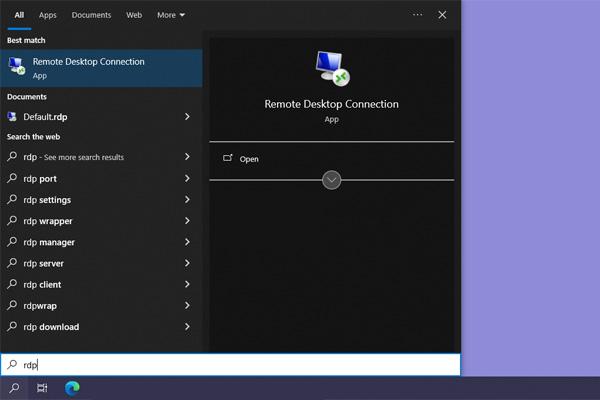Select the 'rdp server' web suggestion
Image resolution: width=600 pixels, height=400 pixels.
tap(101, 263)
